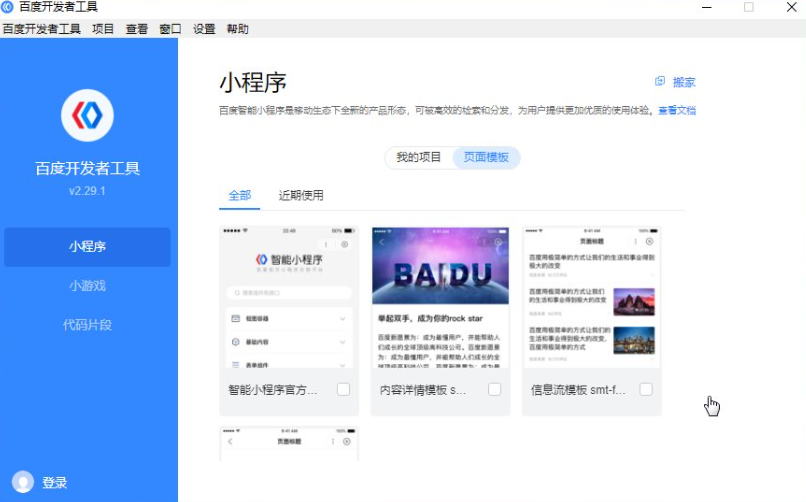Switch to the 页面模板 tab
The height and width of the screenshot is (502, 806).
[x=486, y=157]
